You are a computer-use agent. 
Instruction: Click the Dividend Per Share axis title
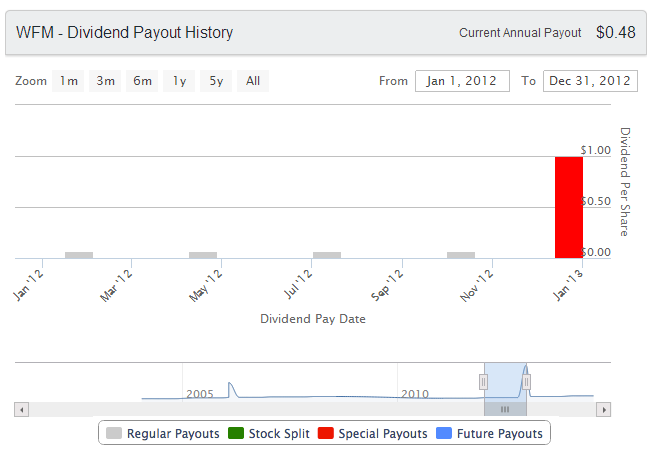625,182
